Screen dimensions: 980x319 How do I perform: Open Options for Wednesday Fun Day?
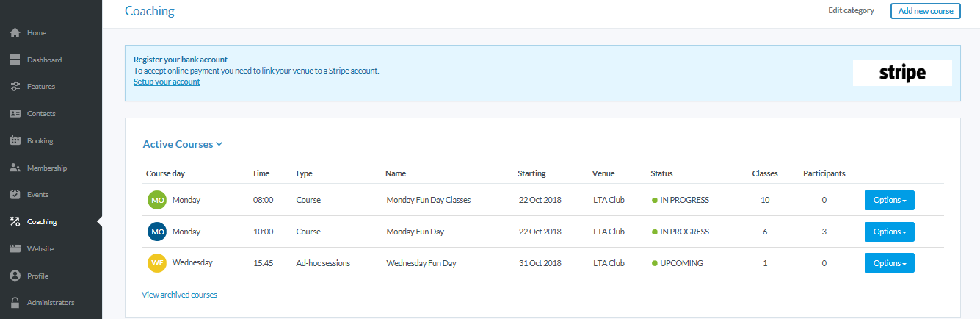[889, 263]
